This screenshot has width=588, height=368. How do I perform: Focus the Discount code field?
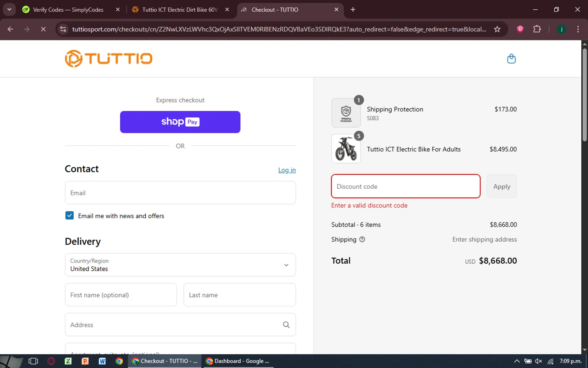click(406, 186)
